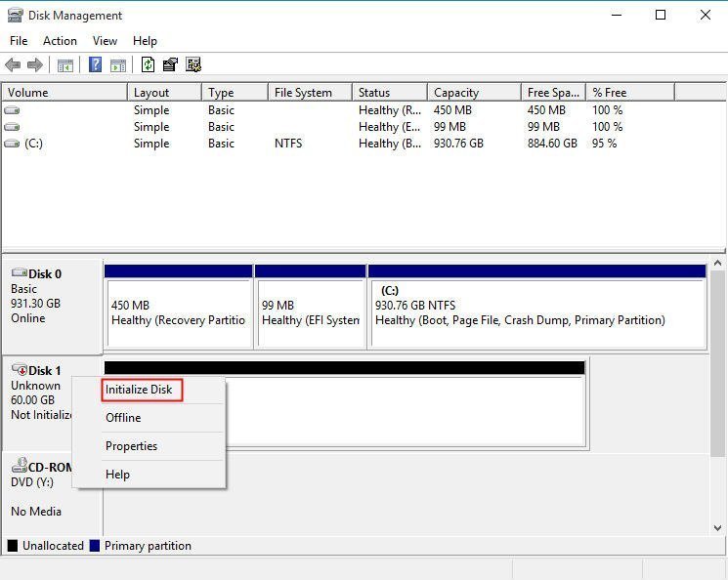
Task: Click the disk Settings toolbar icon
Action: [193, 64]
